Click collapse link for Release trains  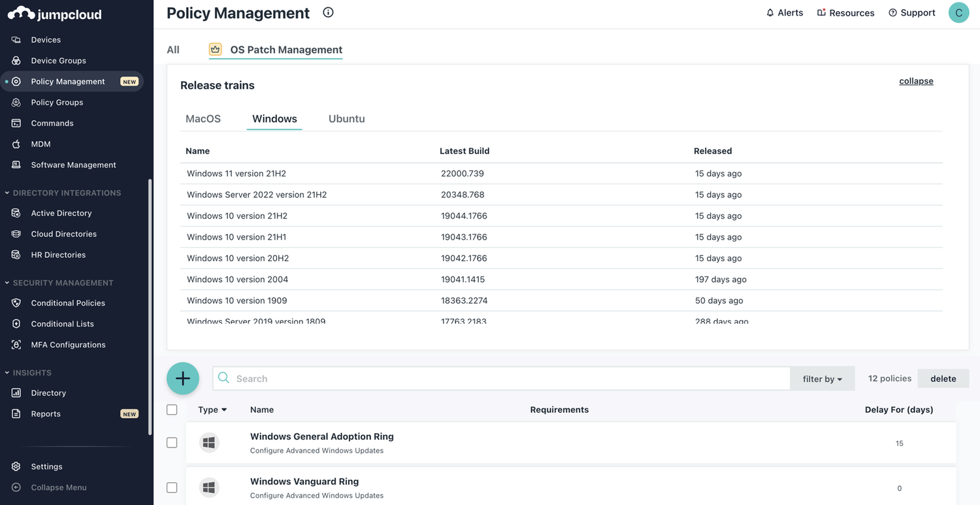916,81
